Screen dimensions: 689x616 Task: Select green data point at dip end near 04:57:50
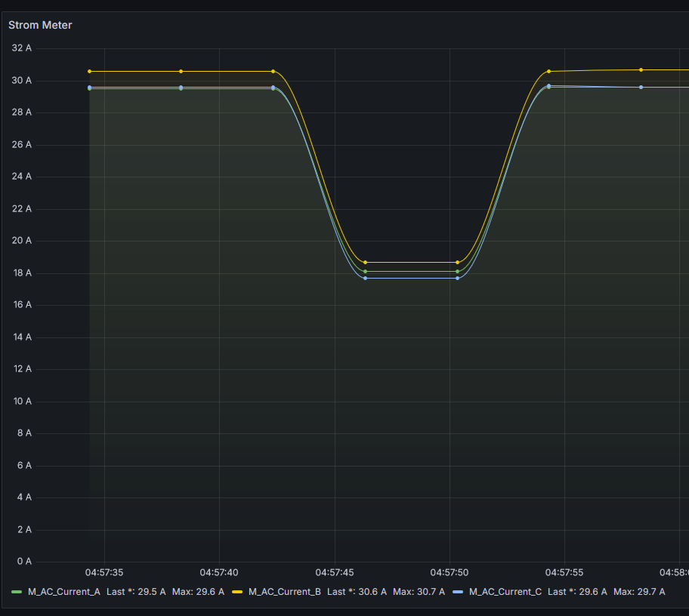(x=458, y=271)
